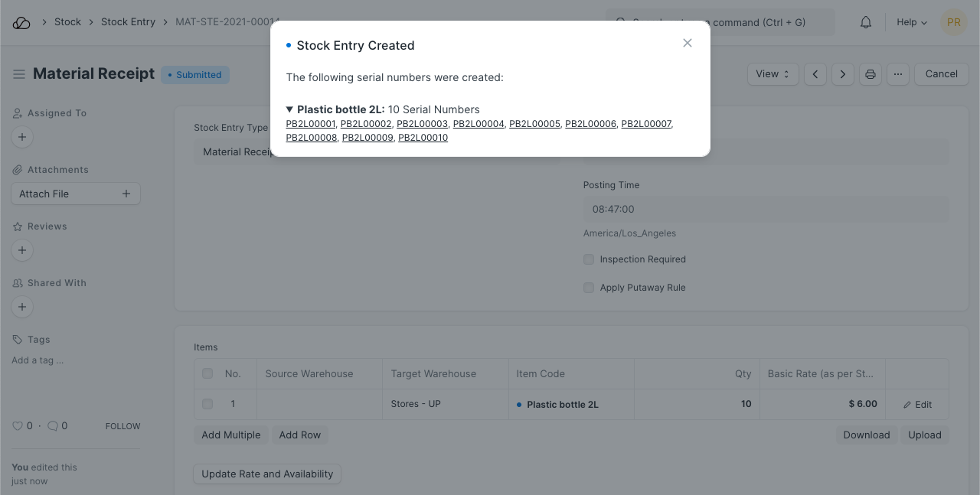
Task: Toggle the sidebar hamburger icon
Action: pos(19,74)
